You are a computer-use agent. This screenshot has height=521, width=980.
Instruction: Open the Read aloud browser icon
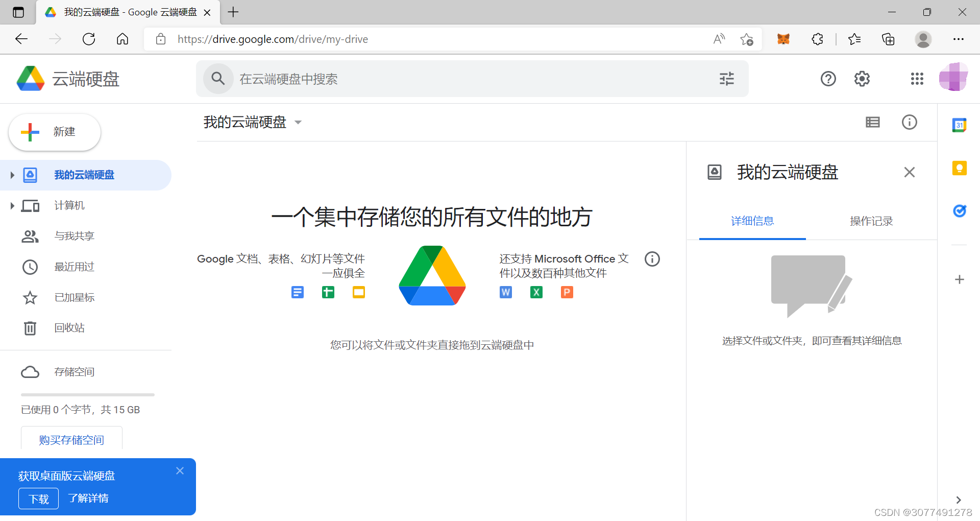point(719,39)
